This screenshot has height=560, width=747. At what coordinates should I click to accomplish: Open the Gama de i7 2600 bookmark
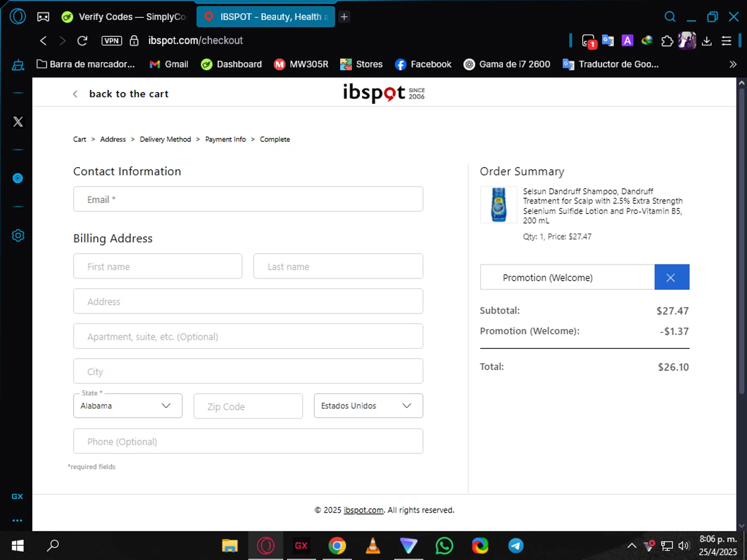pyautogui.click(x=507, y=64)
